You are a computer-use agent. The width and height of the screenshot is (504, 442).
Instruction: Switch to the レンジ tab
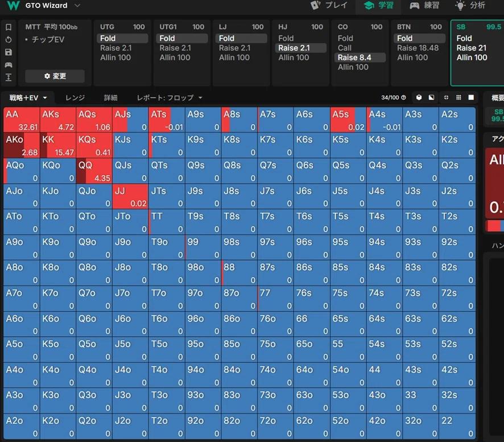point(75,98)
